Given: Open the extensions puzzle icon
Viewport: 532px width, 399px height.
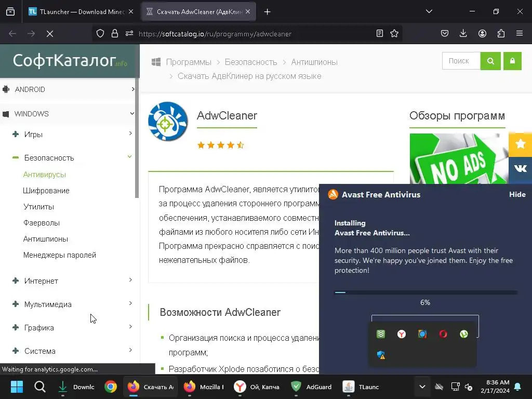Looking at the screenshot, I should click(x=501, y=33).
